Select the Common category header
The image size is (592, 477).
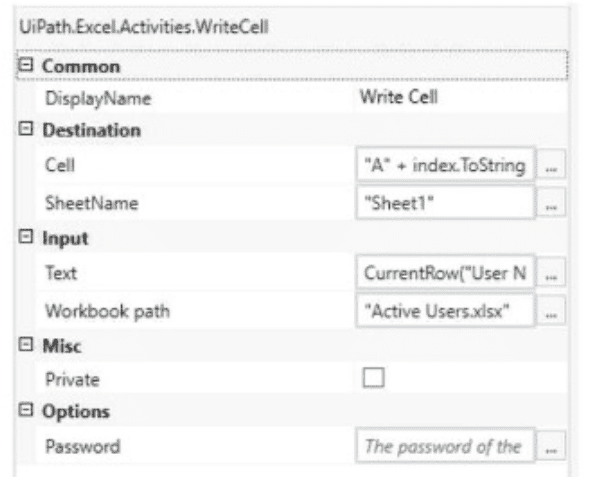[x=81, y=66]
